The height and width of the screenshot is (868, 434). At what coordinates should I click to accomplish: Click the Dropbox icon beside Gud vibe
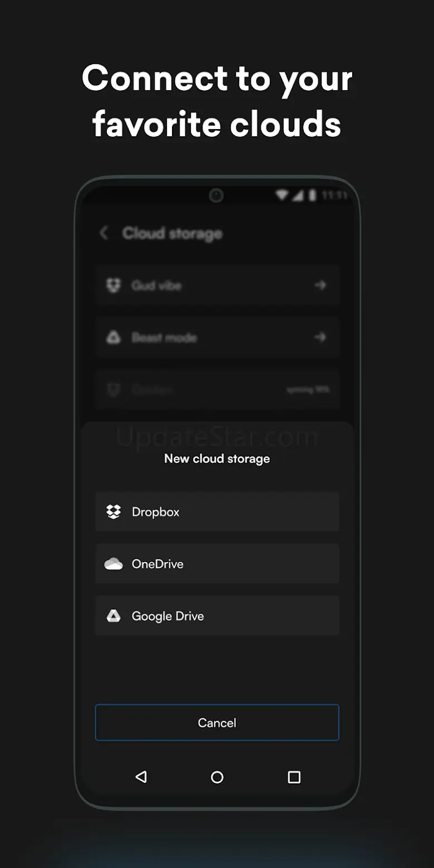[114, 286]
